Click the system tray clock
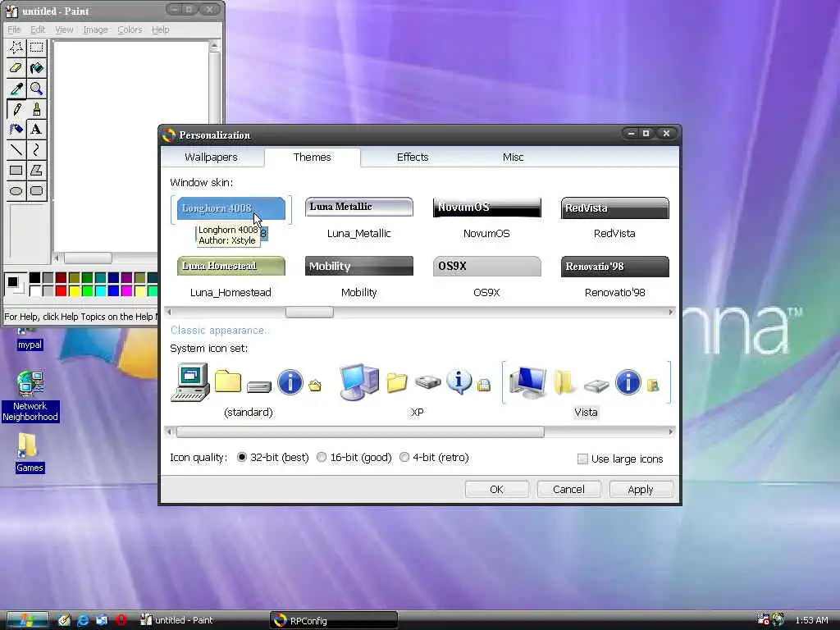 coord(811,620)
